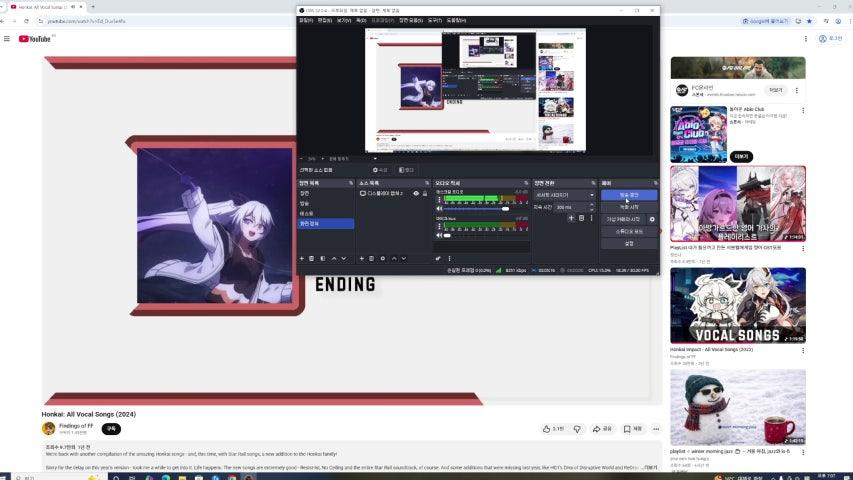The height and width of the screenshot is (480, 853).
Task: Toggle OBS Studio Mode button
Action: (x=629, y=231)
